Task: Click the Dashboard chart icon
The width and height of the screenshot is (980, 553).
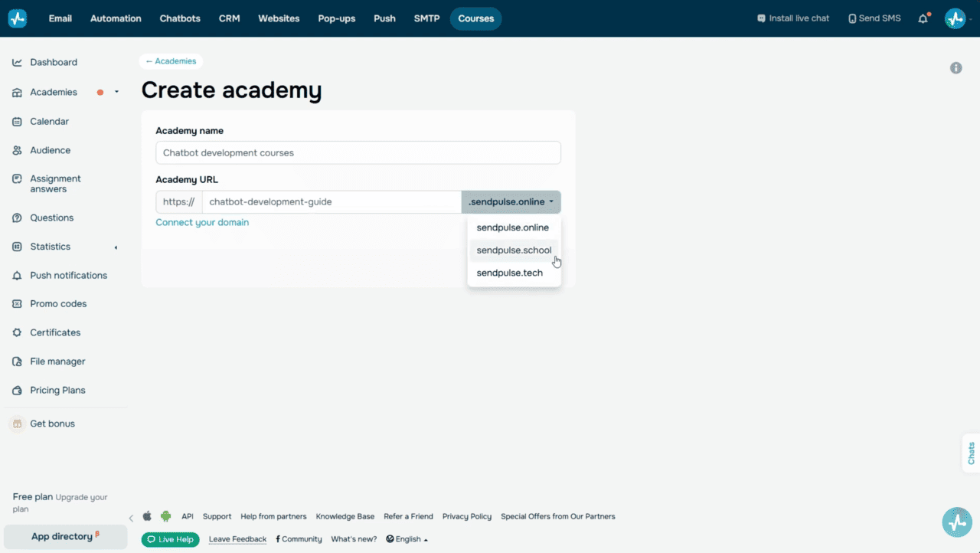Action: pos(17,62)
